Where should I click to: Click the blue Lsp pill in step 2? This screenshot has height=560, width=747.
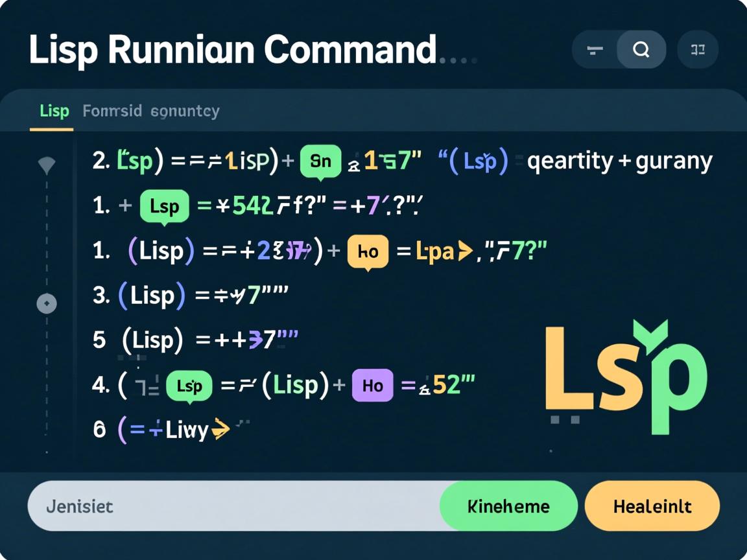475,161
